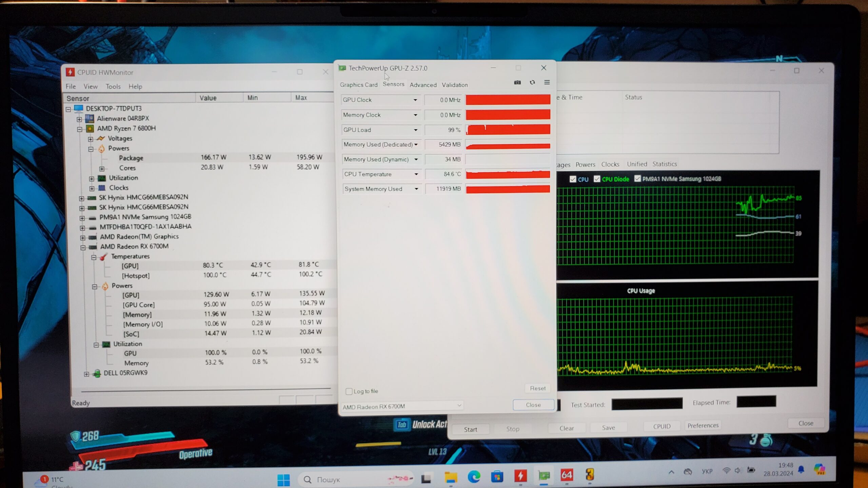
Task: Enable the Log to file checkbox
Action: (349, 391)
